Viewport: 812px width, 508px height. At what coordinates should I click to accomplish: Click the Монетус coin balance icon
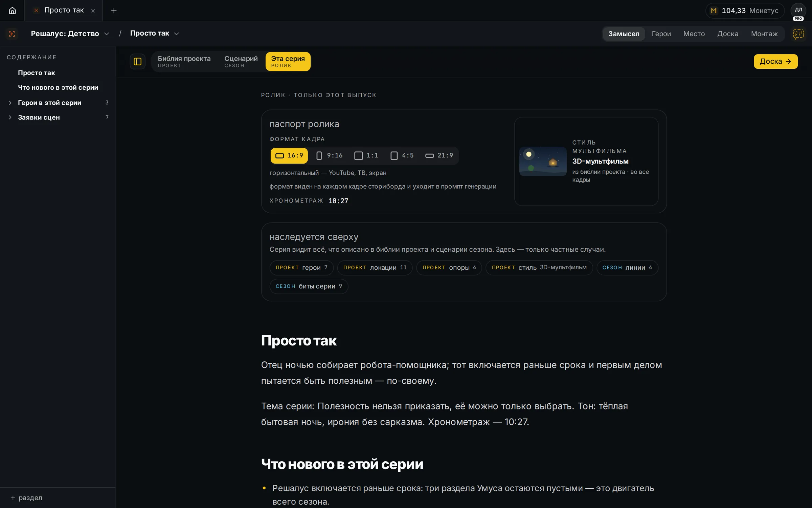coord(714,11)
